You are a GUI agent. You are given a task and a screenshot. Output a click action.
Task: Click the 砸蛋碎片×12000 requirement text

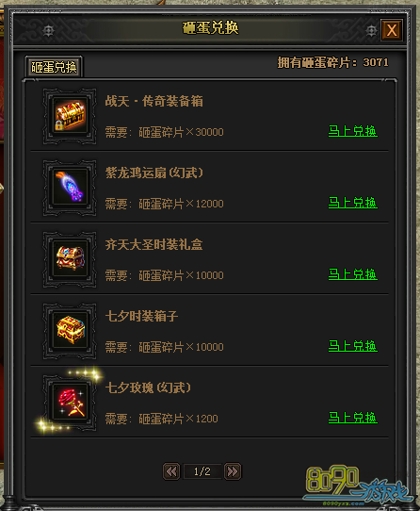[x=181, y=204]
